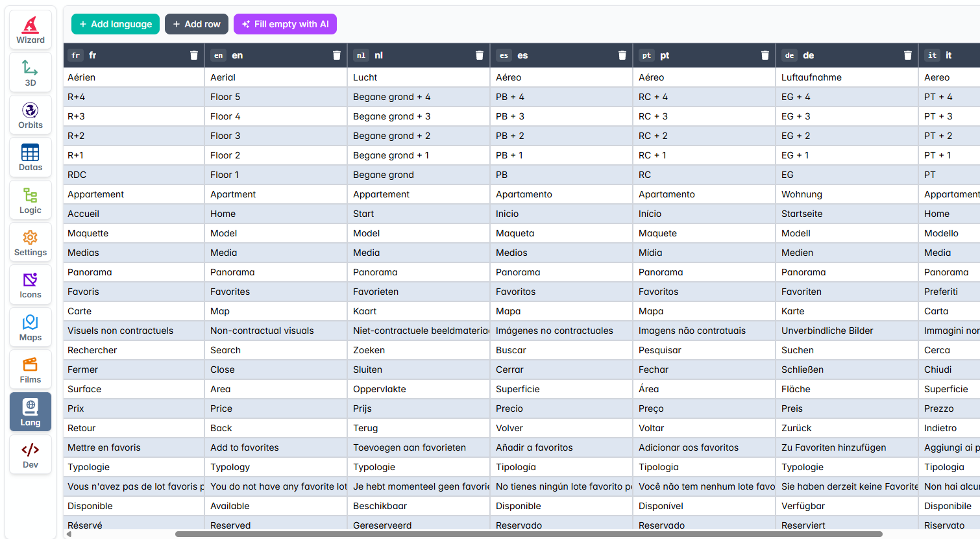Delete the en language column
The height and width of the screenshot is (539, 980).
(x=336, y=55)
